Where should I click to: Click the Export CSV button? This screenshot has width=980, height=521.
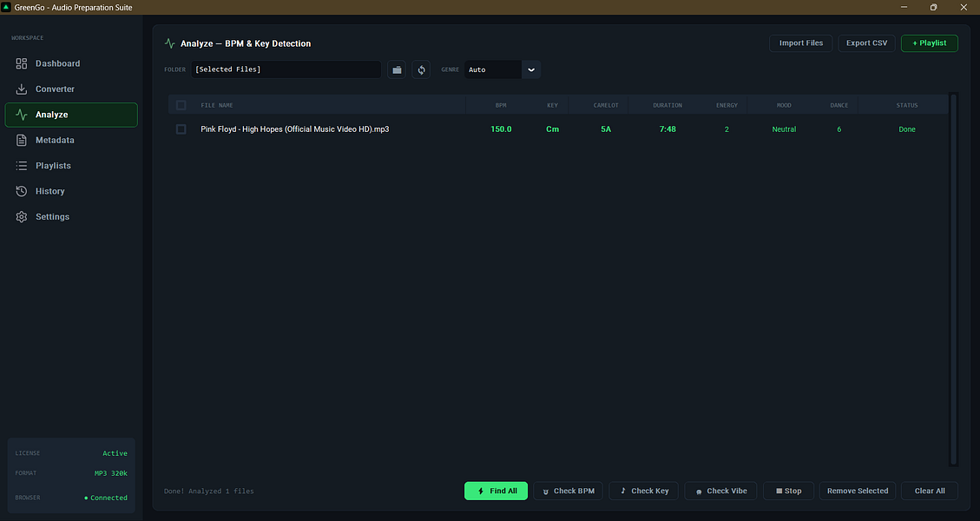click(x=866, y=43)
